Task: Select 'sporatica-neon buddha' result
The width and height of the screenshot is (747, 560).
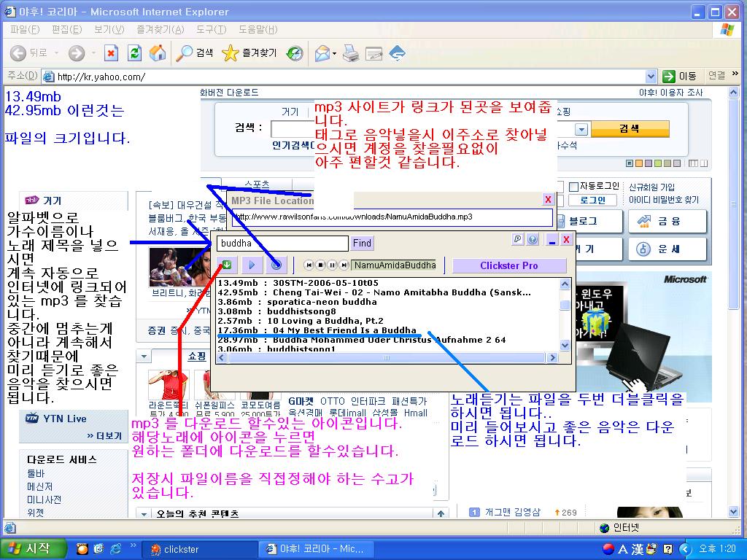Action: tap(298, 302)
